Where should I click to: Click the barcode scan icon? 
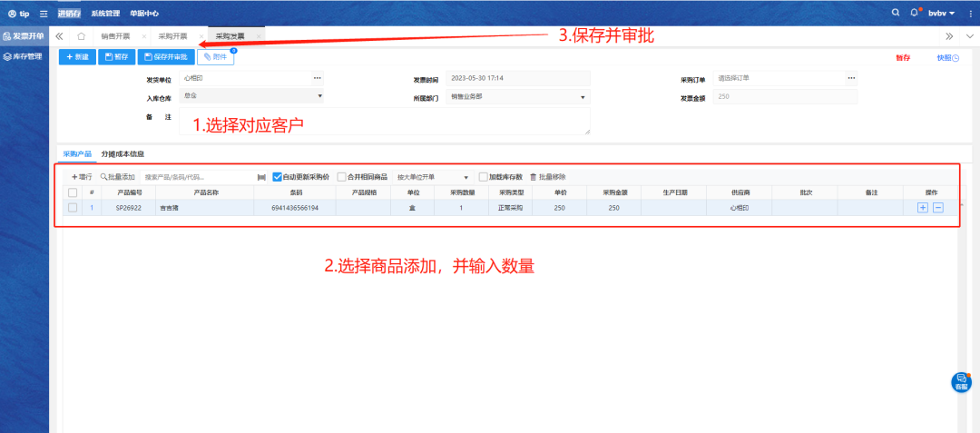pos(261,177)
